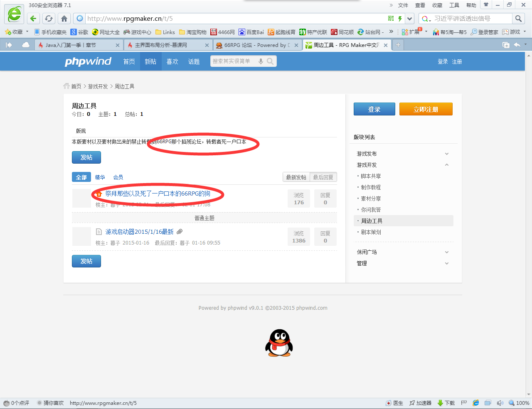The height and width of the screenshot is (409, 532).
Task: Expand the 管理 section chevron
Action: 447,263
